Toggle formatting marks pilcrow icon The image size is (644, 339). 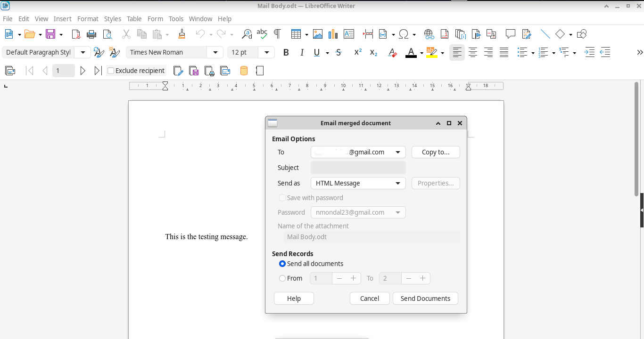(277, 34)
